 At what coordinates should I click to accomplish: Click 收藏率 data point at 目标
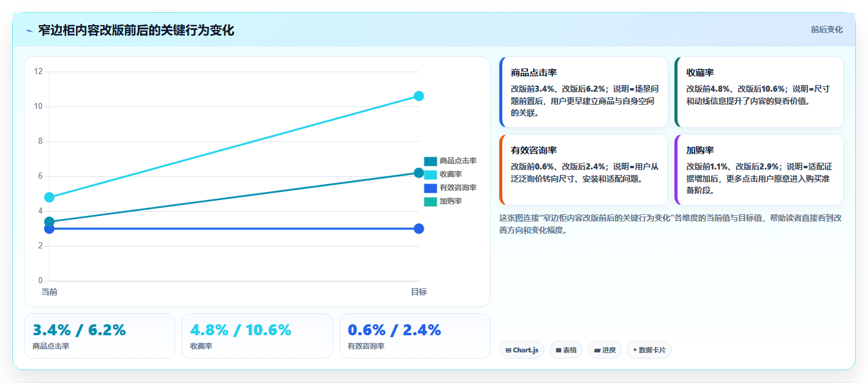[419, 96]
